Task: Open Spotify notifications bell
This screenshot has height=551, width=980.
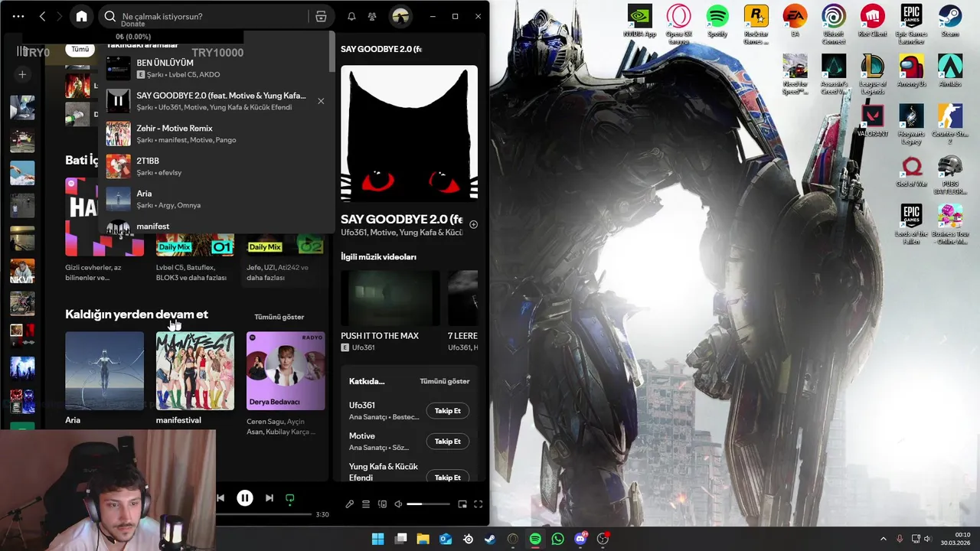Action: point(351,16)
